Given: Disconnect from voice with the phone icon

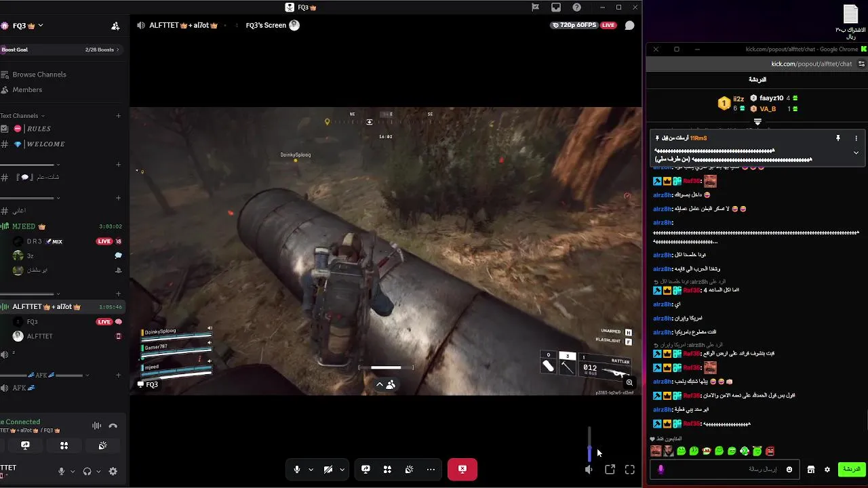Looking at the screenshot, I should [x=113, y=426].
